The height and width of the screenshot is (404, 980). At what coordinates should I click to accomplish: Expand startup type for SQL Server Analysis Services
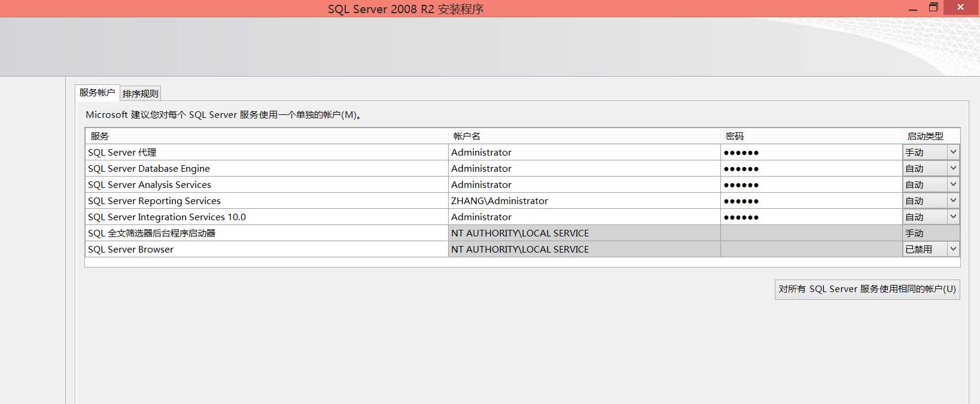[x=953, y=184]
